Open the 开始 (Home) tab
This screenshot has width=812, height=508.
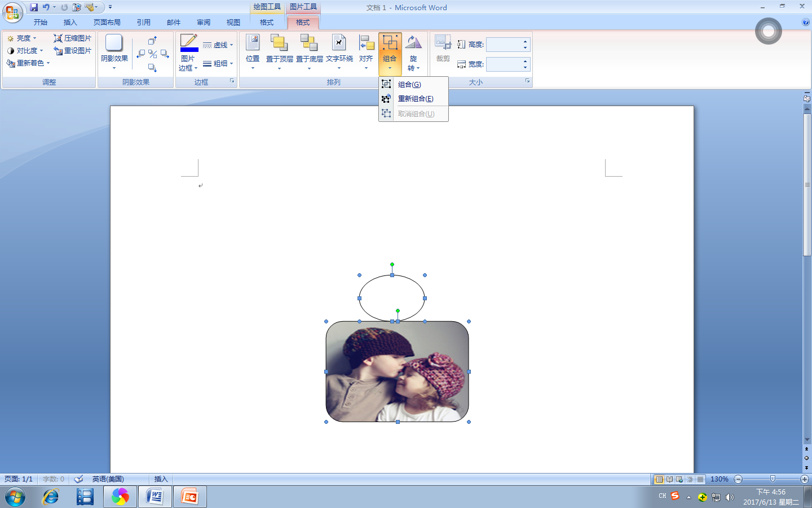point(41,23)
